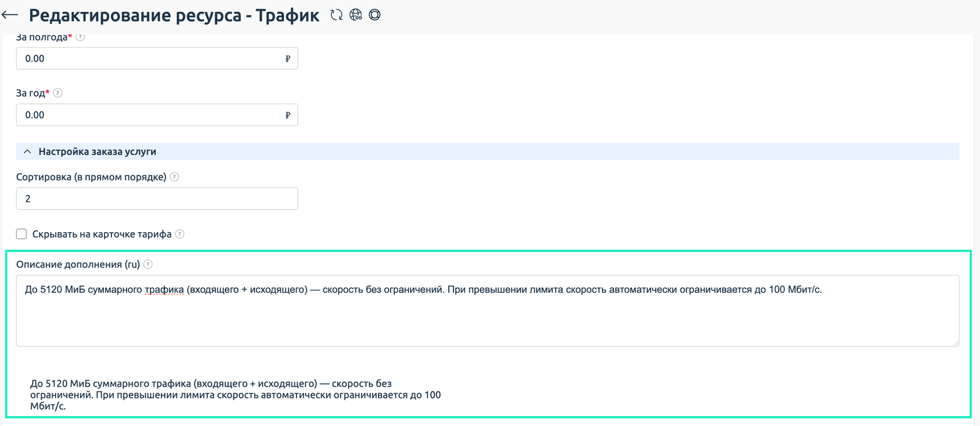Click help icon beside 'Скрывать на карточке тарифа'

(180, 234)
